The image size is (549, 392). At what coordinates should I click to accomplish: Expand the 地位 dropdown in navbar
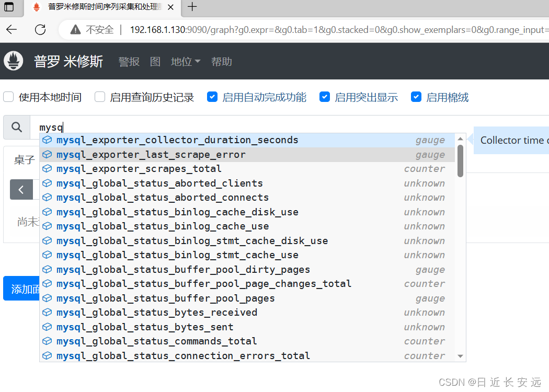coord(186,62)
